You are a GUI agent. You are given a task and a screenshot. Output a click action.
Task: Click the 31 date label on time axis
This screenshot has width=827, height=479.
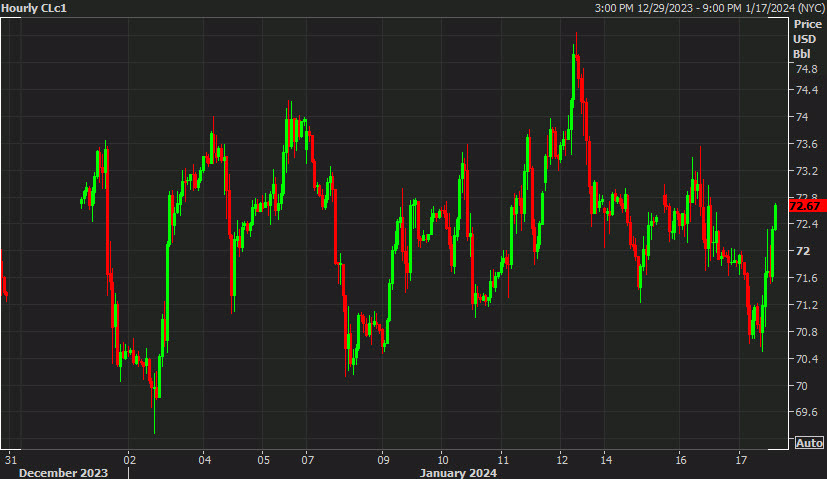(11, 460)
